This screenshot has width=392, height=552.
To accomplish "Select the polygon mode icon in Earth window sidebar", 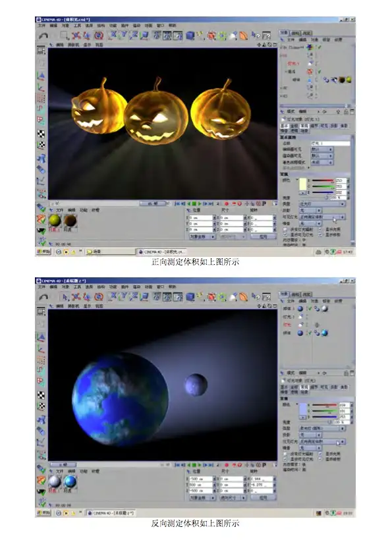I will pyautogui.click(x=42, y=383).
